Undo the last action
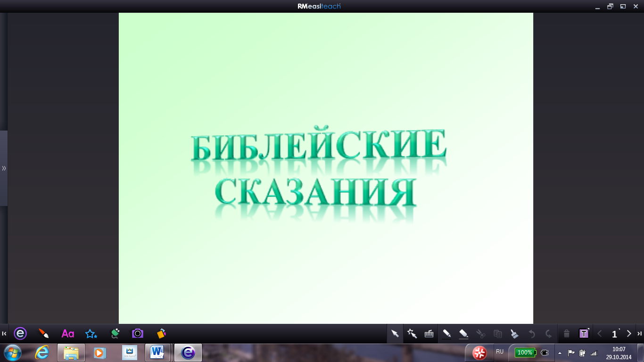Viewport: 644px width, 362px height. (532, 334)
